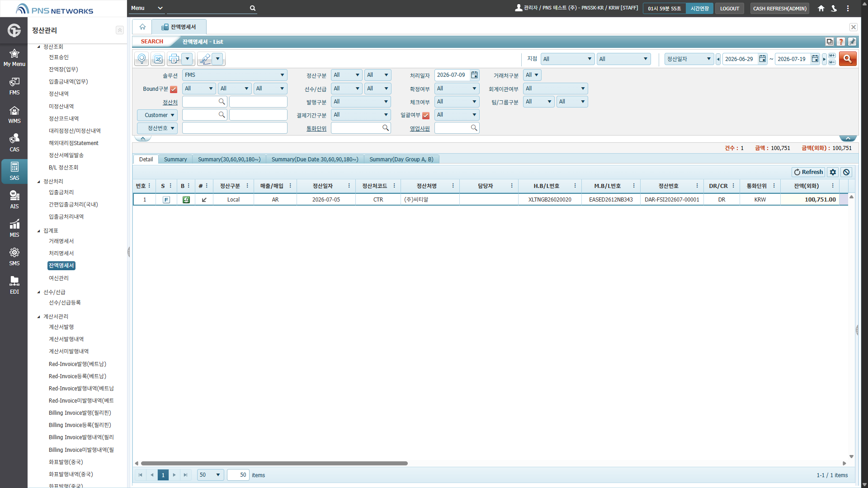Open the CAS module
The width and height of the screenshot is (868, 488).
(14, 143)
